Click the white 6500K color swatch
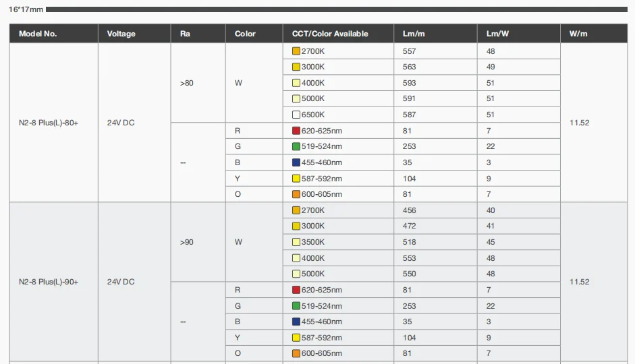The width and height of the screenshot is (635, 364). pos(296,115)
